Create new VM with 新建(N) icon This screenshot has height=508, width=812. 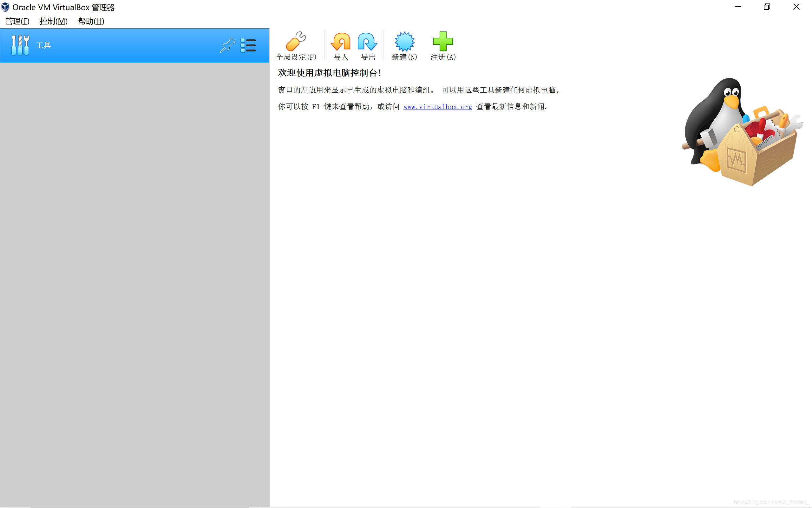pos(404,41)
